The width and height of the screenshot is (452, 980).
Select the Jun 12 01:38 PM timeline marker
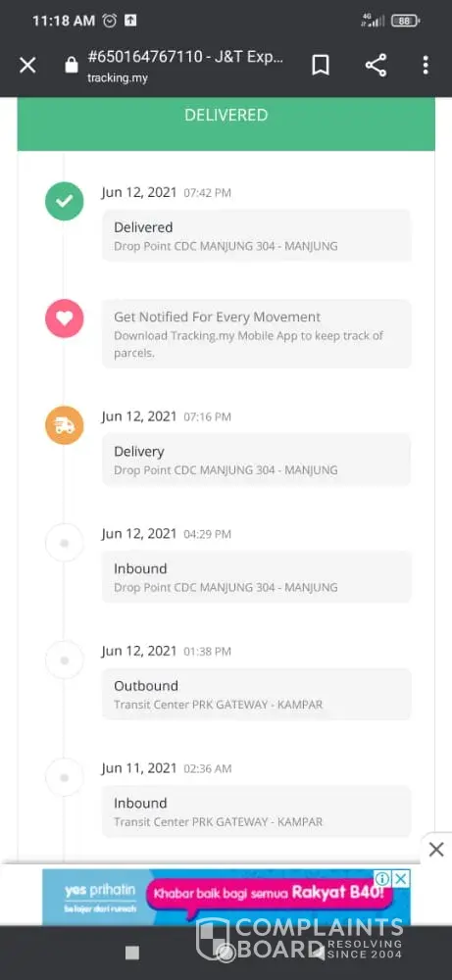click(x=64, y=660)
